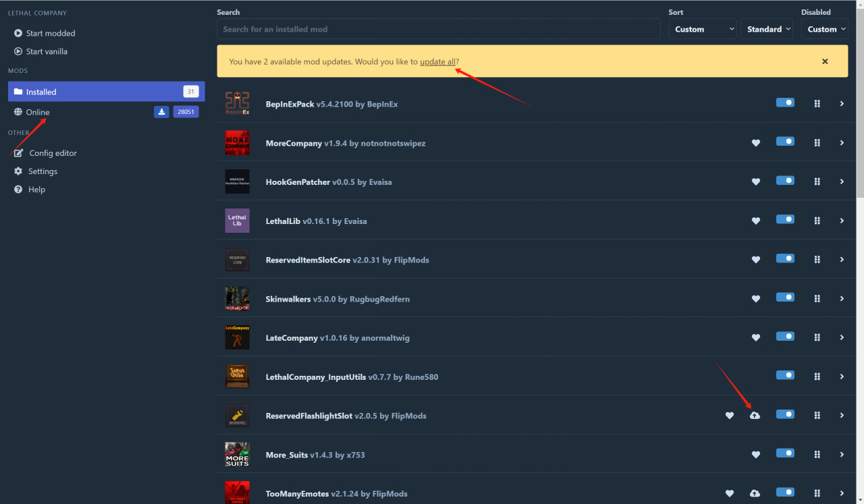
Task: Click the More_Suits mod thumbnail
Action: coord(237,455)
